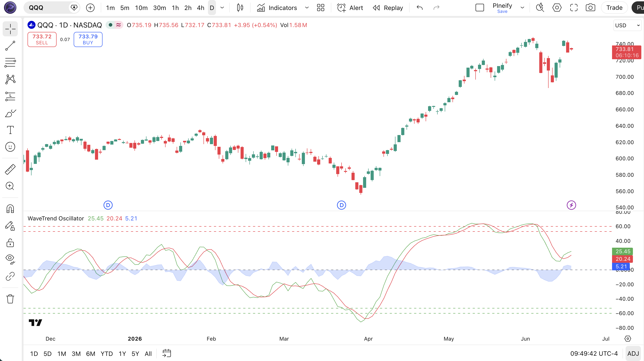This screenshot has width=644, height=361.
Task: Click the add symbol plus icon
Action: (90, 8)
